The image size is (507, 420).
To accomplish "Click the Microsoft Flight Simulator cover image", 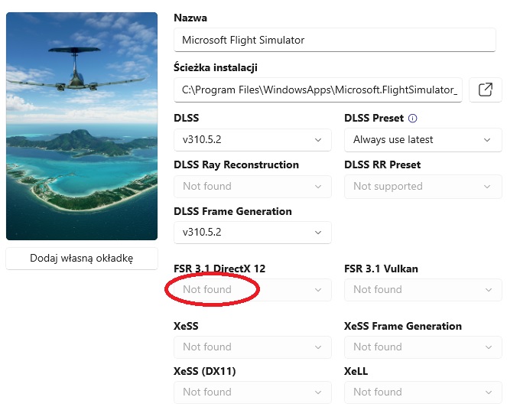I will (x=82, y=126).
